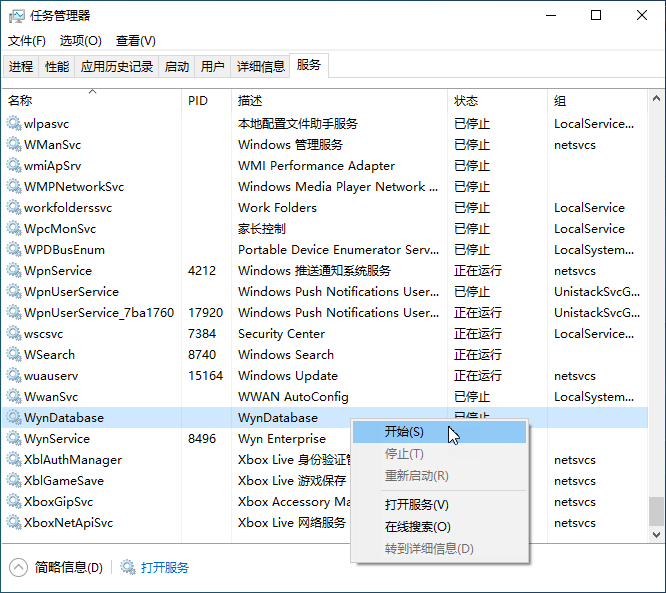Click the gear icon beside WynService
This screenshot has width=666, height=593.
point(14,439)
